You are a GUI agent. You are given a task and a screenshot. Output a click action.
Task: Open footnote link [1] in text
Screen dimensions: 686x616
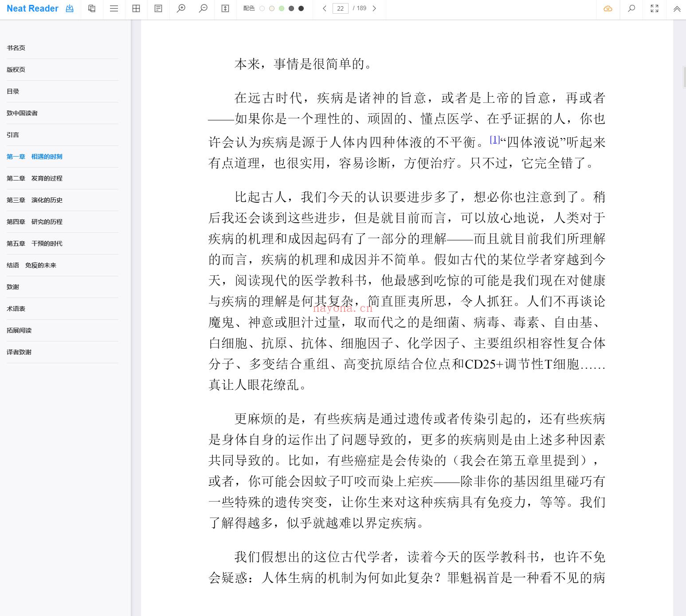pos(494,140)
